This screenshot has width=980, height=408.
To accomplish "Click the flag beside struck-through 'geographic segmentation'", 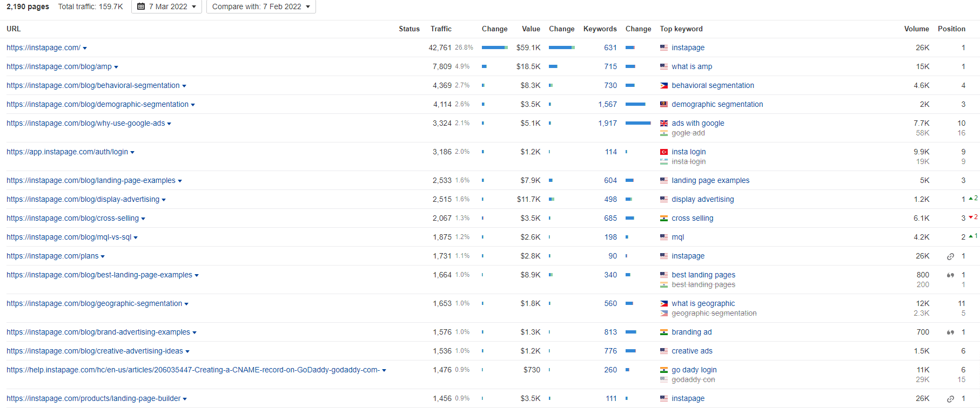I will pos(663,313).
